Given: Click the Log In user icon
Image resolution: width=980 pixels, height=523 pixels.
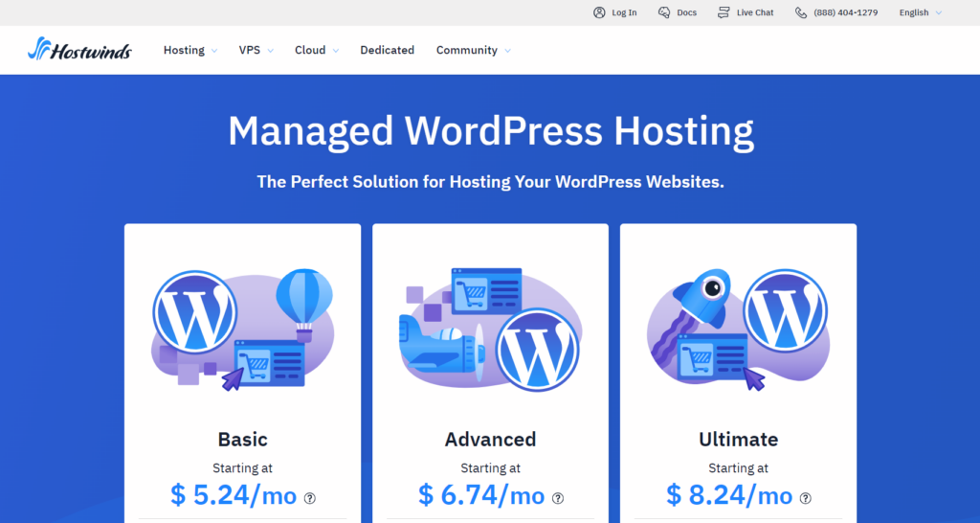Looking at the screenshot, I should [x=599, y=12].
